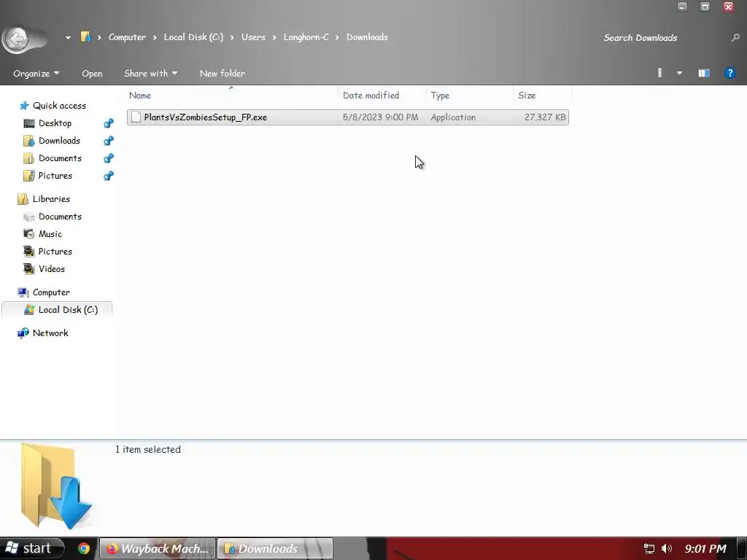Open the view options dropdown arrow
Image resolution: width=747 pixels, height=560 pixels.
(679, 73)
